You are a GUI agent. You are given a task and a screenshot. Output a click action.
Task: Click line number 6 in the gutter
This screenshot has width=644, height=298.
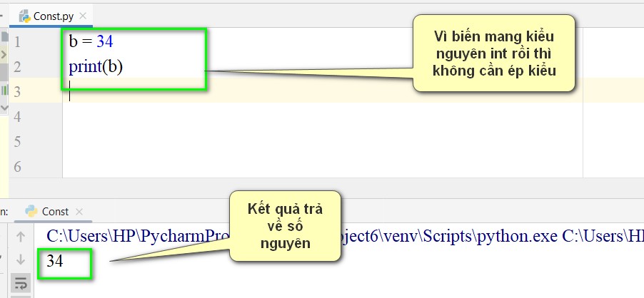17,167
